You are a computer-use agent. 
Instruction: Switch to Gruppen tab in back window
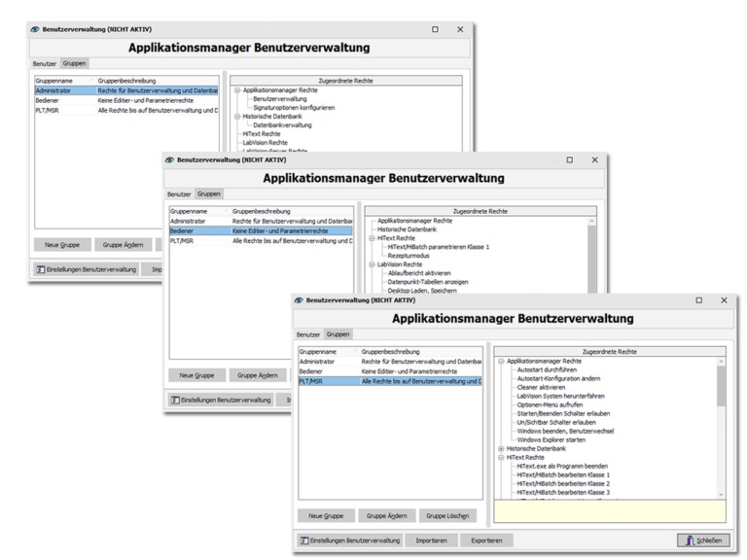coord(74,63)
